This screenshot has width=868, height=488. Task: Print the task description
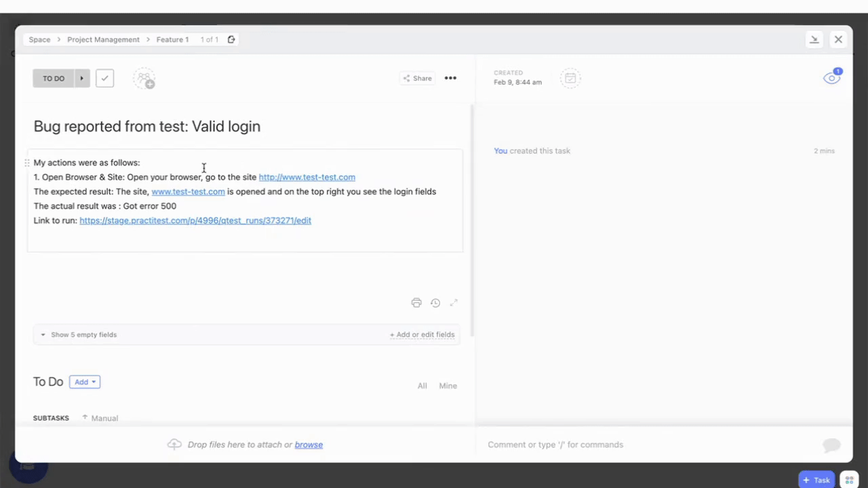pyautogui.click(x=416, y=303)
